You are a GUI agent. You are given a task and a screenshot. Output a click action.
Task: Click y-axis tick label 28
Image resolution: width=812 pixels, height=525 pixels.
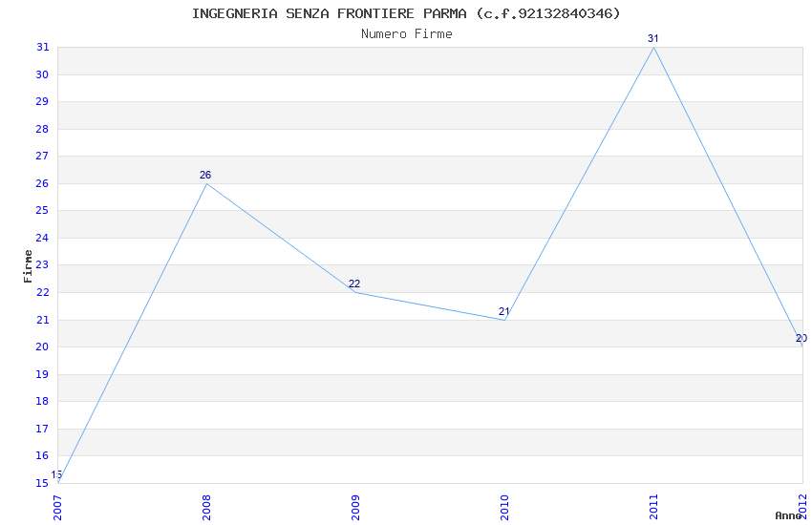click(42, 129)
